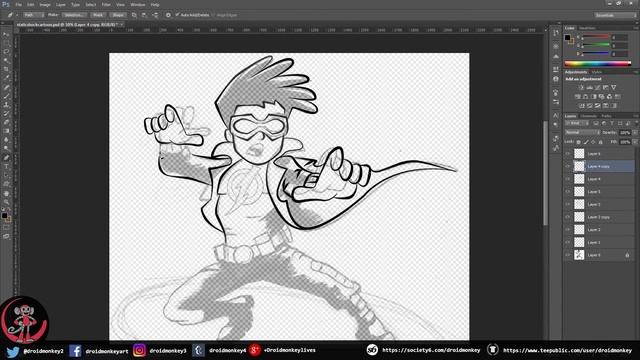Select the Path Selection tool
This screenshot has width=640, height=360.
click(6, 176)
